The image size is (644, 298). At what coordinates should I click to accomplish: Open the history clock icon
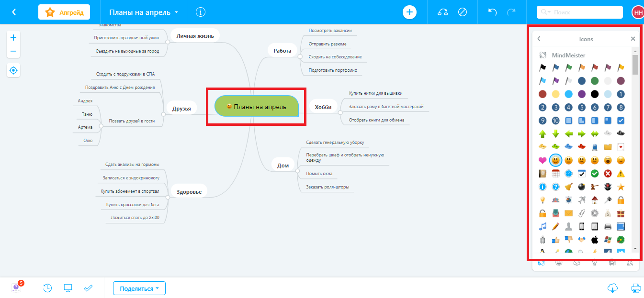point(48,288)
